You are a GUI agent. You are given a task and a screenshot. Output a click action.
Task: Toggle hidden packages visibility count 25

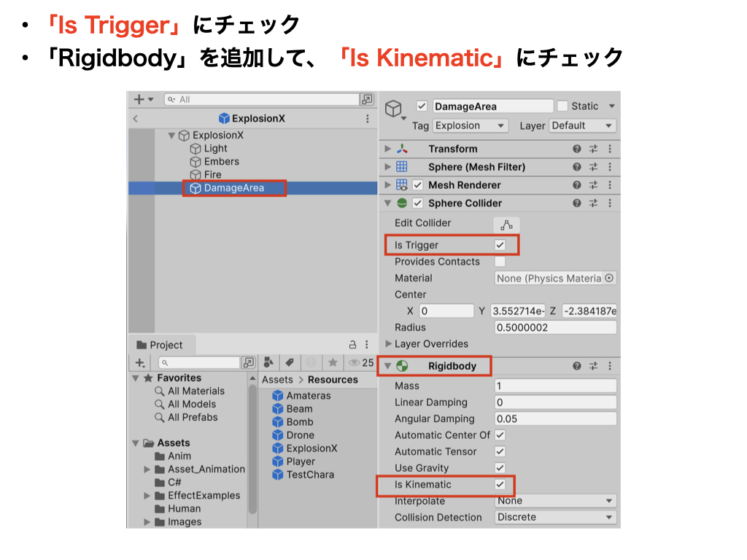(x=361, y=363)
